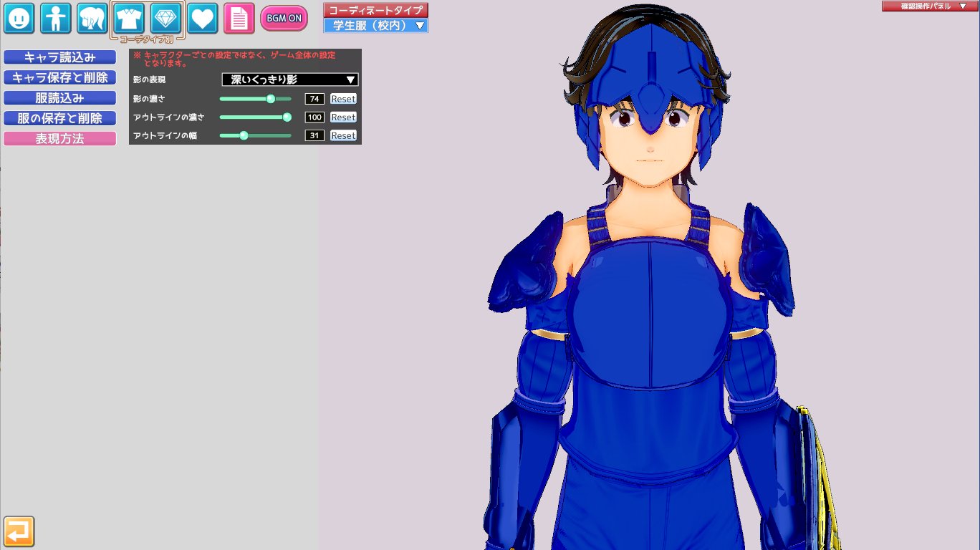
Task: Open the face customization panel
Action: point(19,18)
